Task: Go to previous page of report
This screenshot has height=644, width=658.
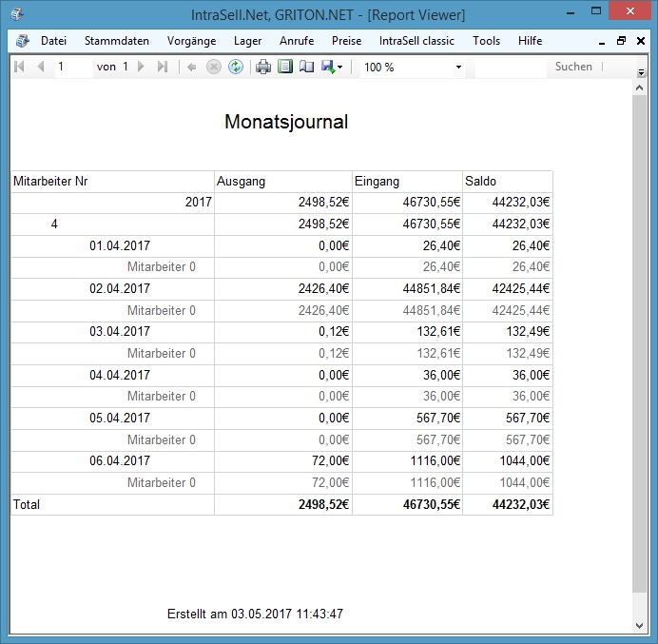Action: (41, 67)
